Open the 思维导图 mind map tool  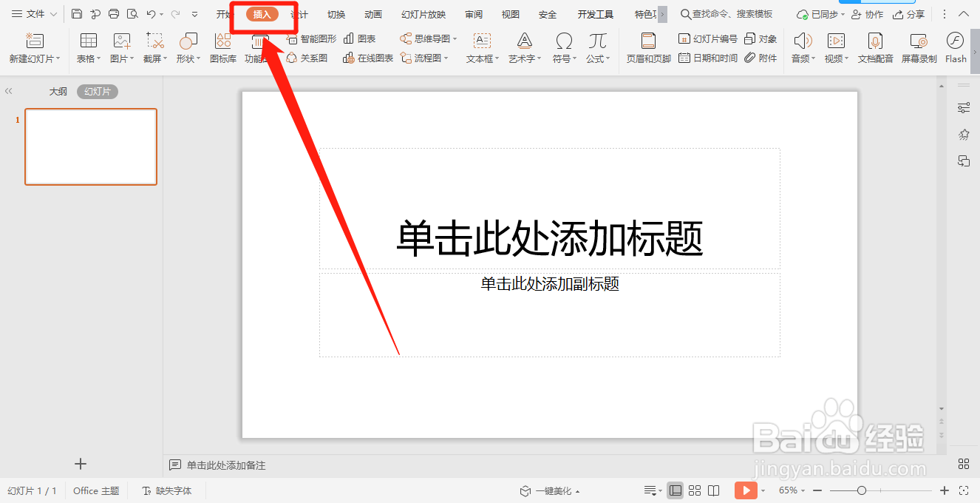click(426, 38)
